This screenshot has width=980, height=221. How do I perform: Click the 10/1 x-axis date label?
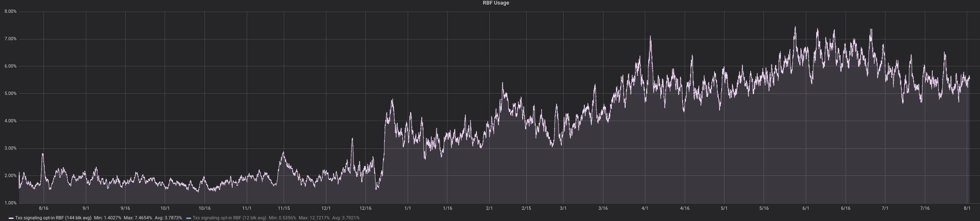pyautogui.click(x=165, y=208)
